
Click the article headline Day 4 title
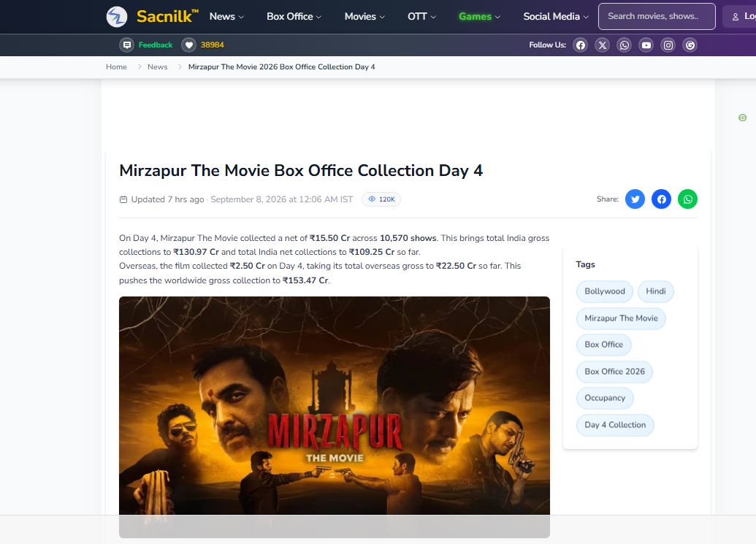click(x=301, y=171)
